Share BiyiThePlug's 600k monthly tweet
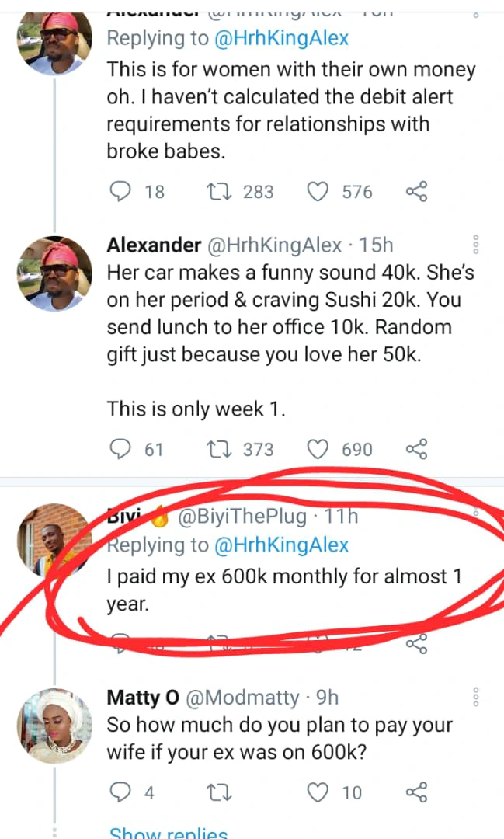Screen dimensions: 504x839 tap(417, 643)
